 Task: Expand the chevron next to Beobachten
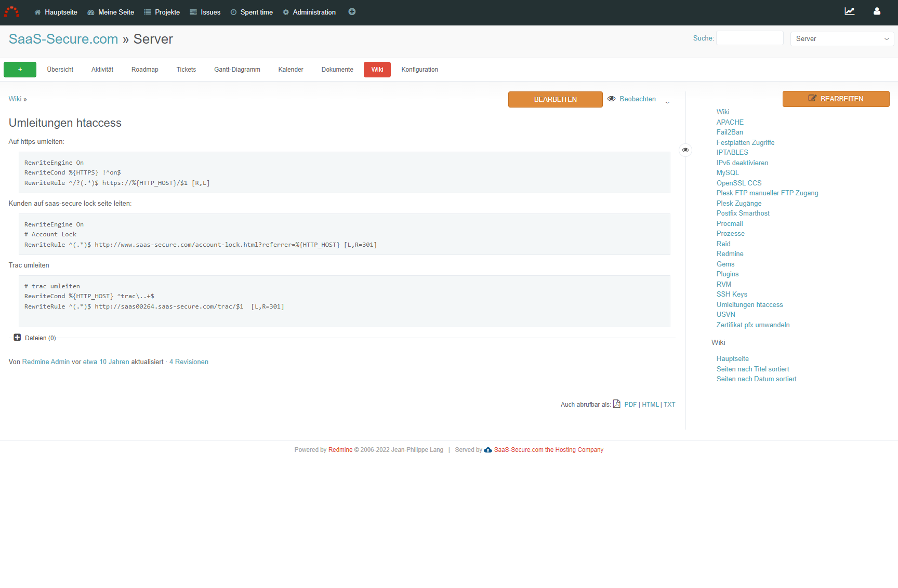point(667,101)
